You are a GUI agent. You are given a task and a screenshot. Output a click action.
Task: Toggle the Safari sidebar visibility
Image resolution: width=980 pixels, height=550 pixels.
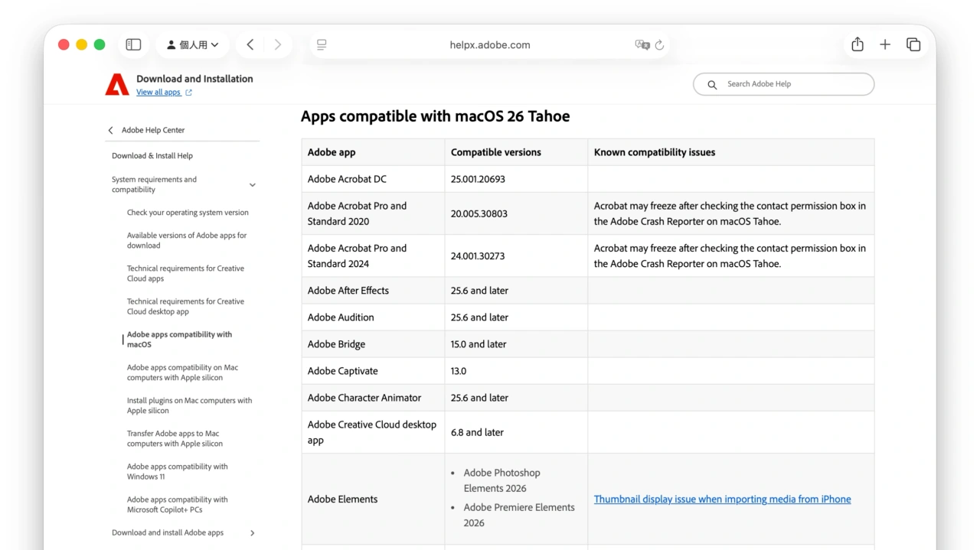pyautogui.click(x=133, y=44)
